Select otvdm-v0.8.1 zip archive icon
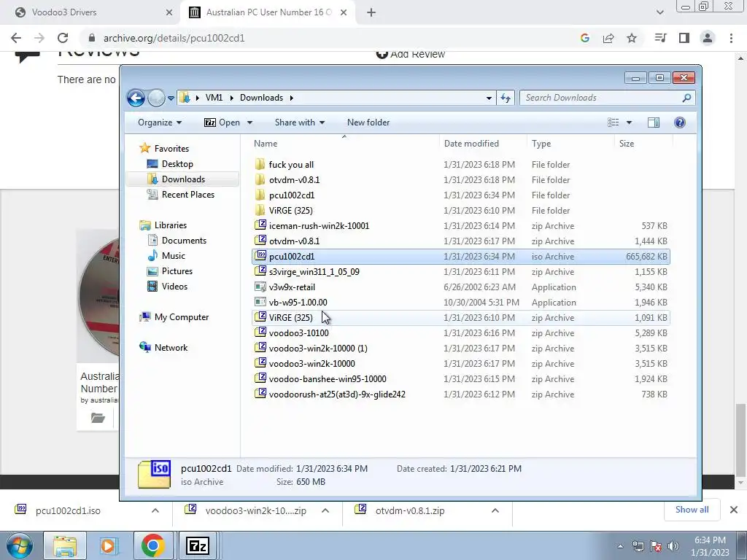The width and height of the screenshot is (747, 560). click(260, 241)
